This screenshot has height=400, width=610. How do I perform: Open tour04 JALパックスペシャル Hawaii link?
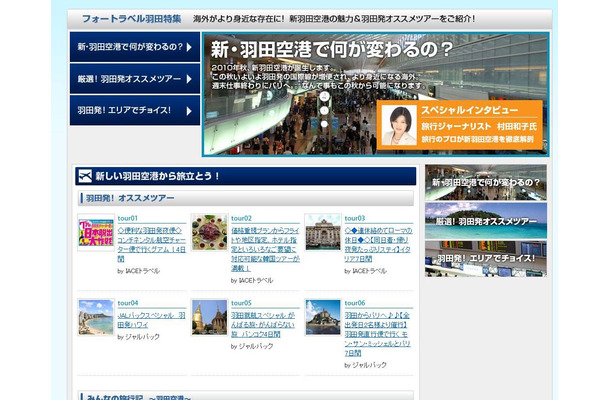click(151, 320)
